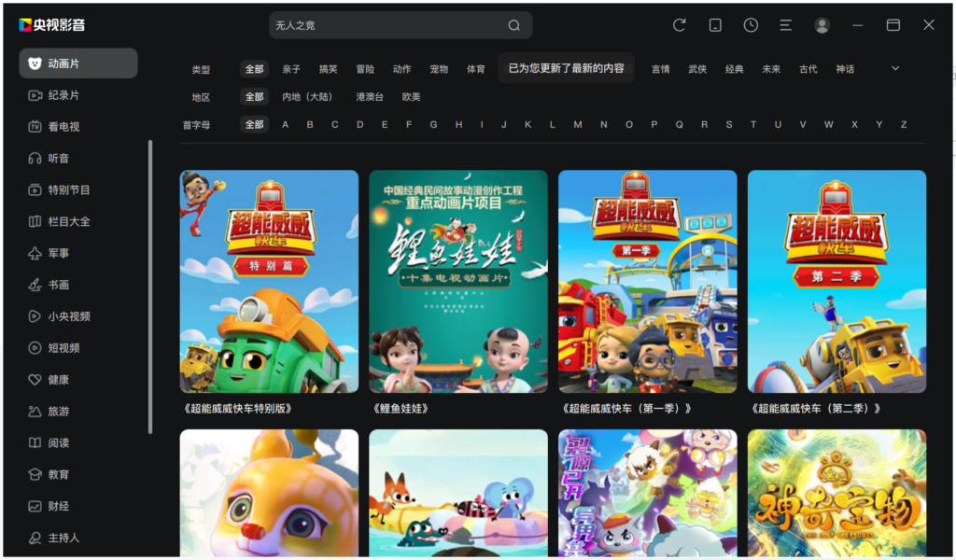Open 《超能威威快车（第二季）》 title link

click(816, 409)
